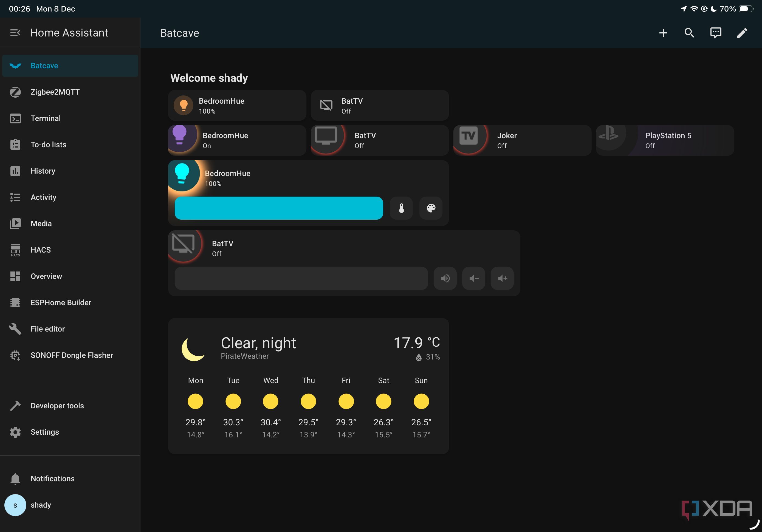This screenshot has width=762, height=532.
Task: Click the BatTV volume slider bar
Action: [x=301, y=278]
